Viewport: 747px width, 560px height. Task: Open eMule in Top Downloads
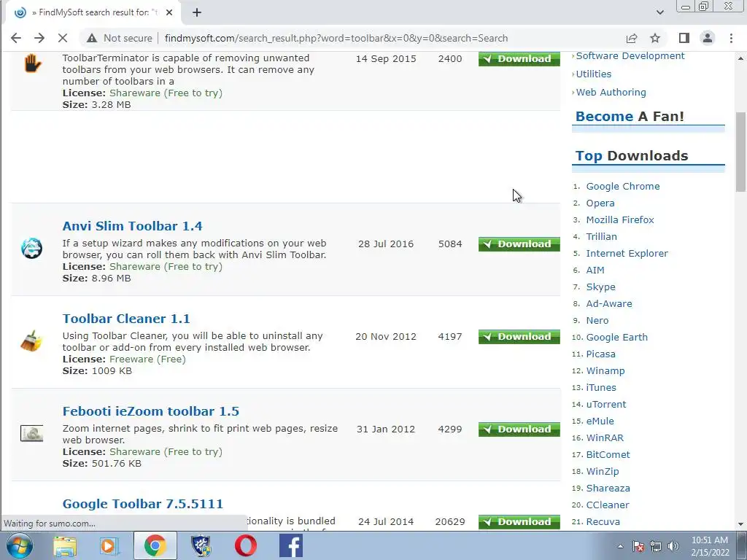click(x=600, y=421)
